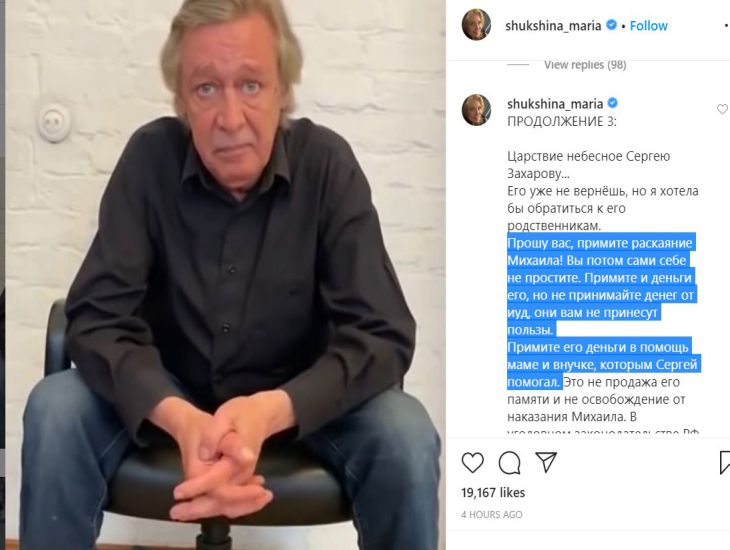The width and height of the screenshot is (730, 550).
Task: Click the commenter avatar beside ПРОДОЛЖЕНИЕ 3
Action: pos(476,110)
